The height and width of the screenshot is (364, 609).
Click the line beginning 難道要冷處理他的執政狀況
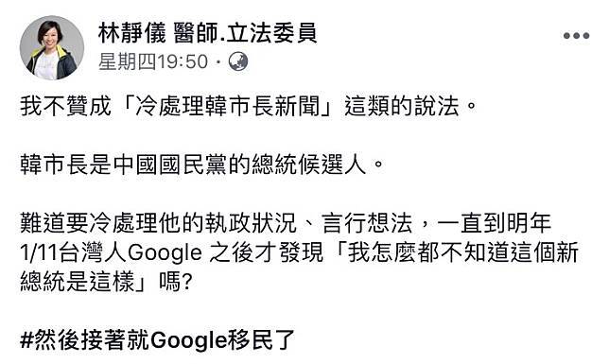click(286, 223)
